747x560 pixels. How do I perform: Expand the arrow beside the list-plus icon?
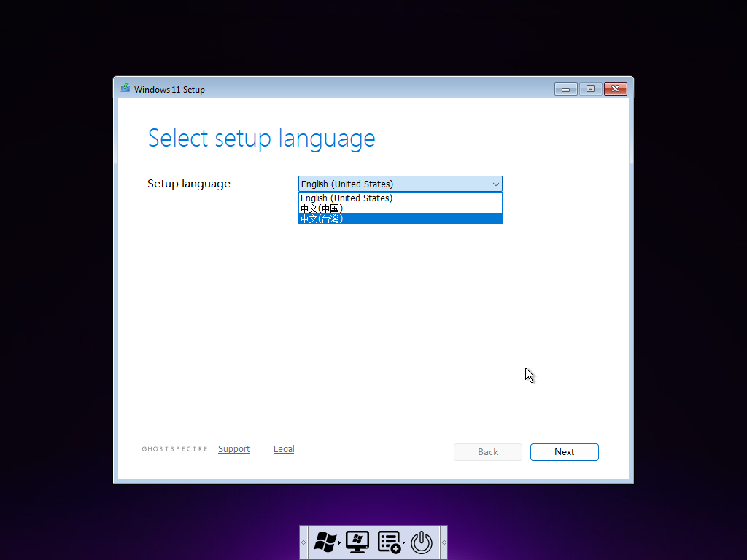(x=403, y=543)
